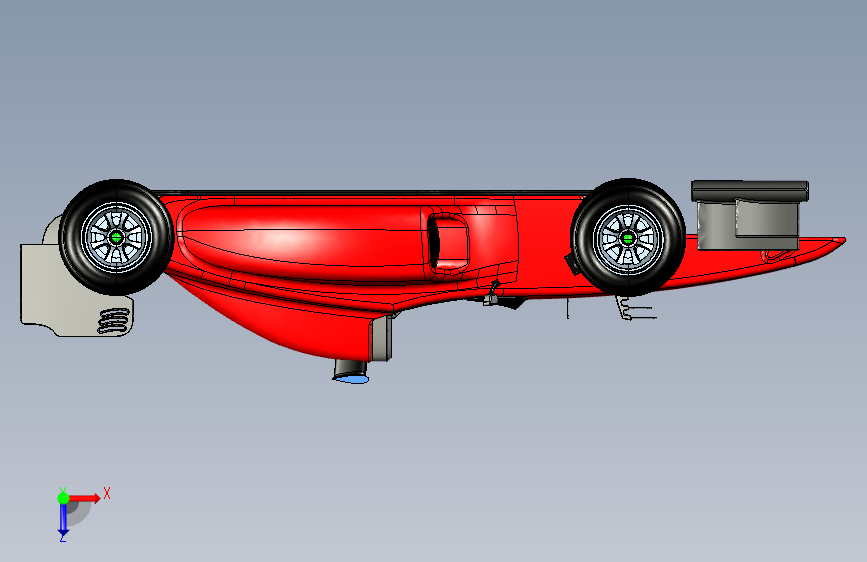Pick the green hub center of the right wheel

coord(628,238)
